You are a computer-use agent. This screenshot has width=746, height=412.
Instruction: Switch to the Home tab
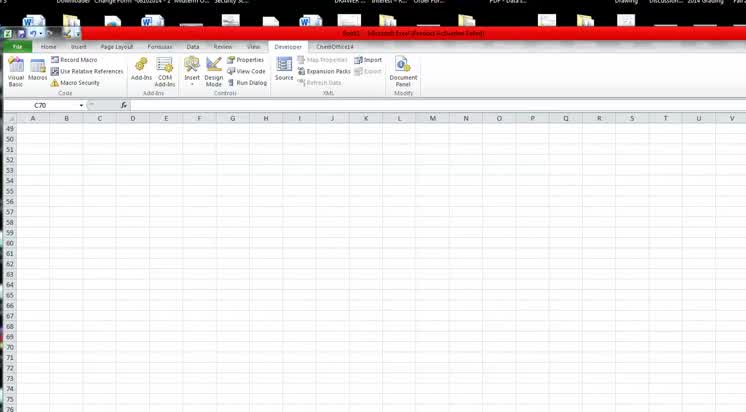point(49,47)
